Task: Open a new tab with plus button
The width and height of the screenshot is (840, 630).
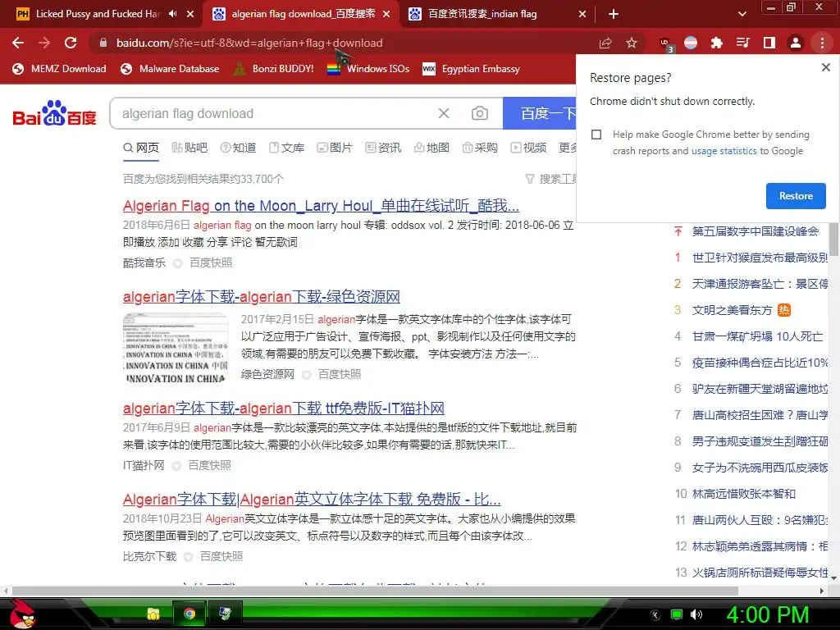Action: tap(614, 14)
